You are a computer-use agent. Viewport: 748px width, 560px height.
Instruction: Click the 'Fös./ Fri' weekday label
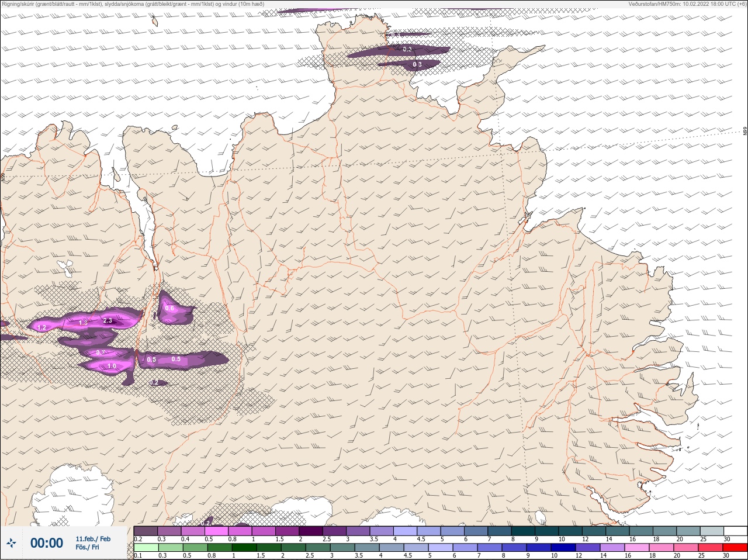87,547
